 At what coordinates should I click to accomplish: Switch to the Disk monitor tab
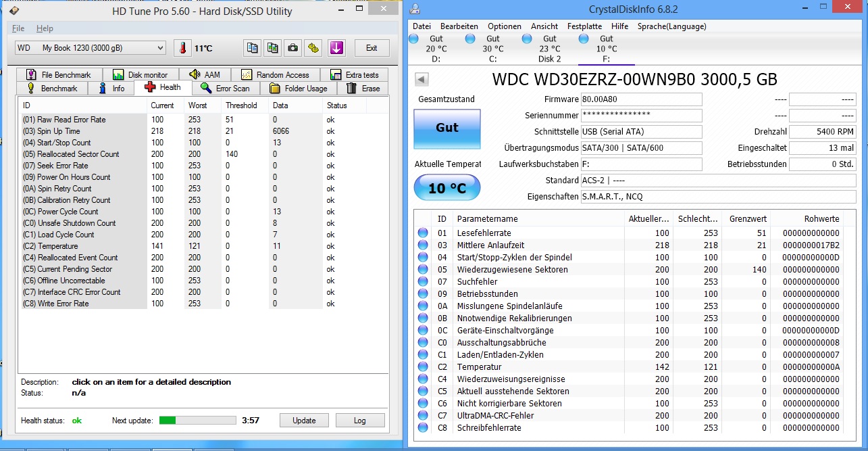[x=141, y=74]
